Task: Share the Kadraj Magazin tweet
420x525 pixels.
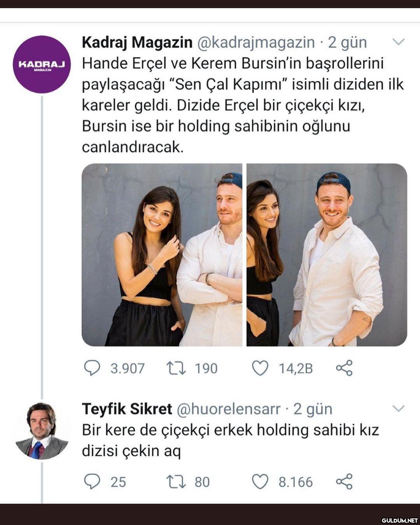Action: click(344, 368)
